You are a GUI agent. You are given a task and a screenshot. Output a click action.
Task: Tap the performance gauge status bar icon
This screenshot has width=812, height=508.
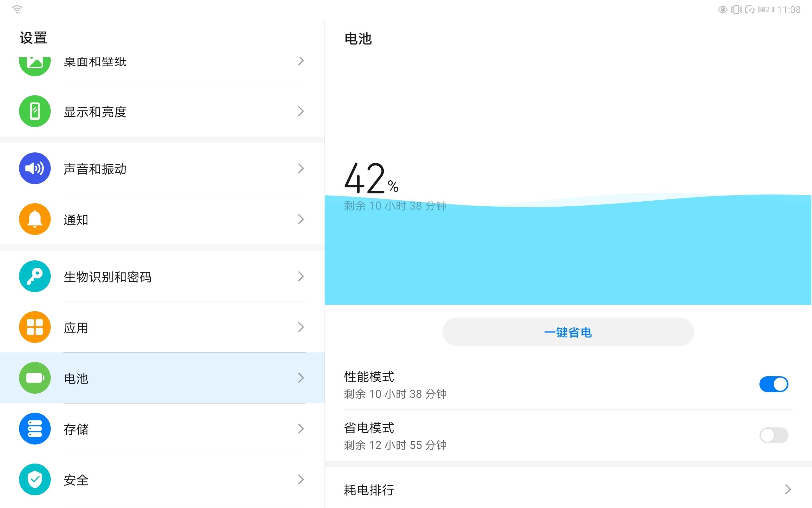tap(750, 10)
